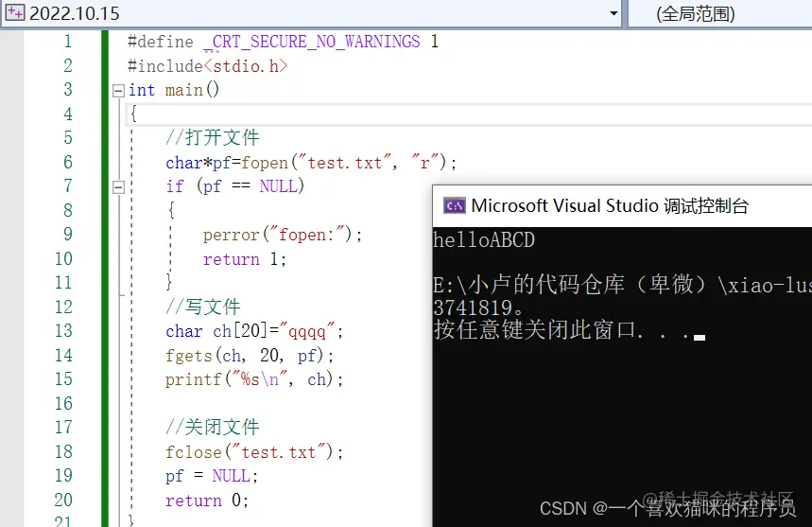
Task: Click line number 1 in the gutter
Action: click(68, 42)
